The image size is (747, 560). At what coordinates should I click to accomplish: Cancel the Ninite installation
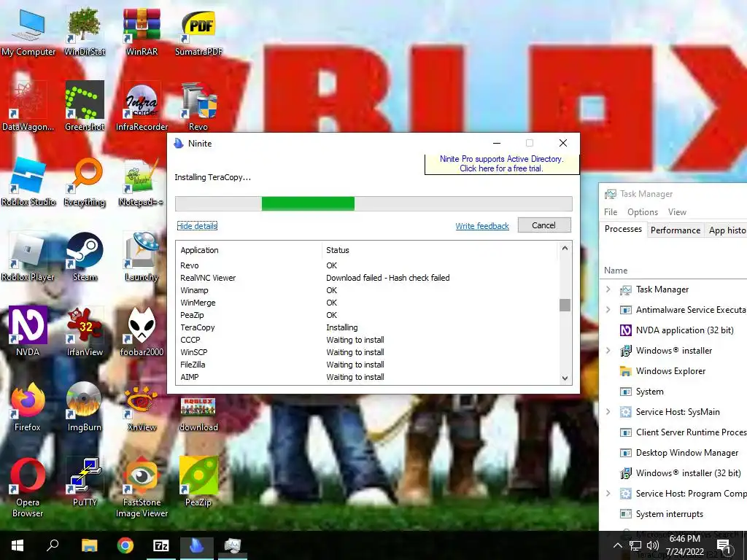(543, 225)
